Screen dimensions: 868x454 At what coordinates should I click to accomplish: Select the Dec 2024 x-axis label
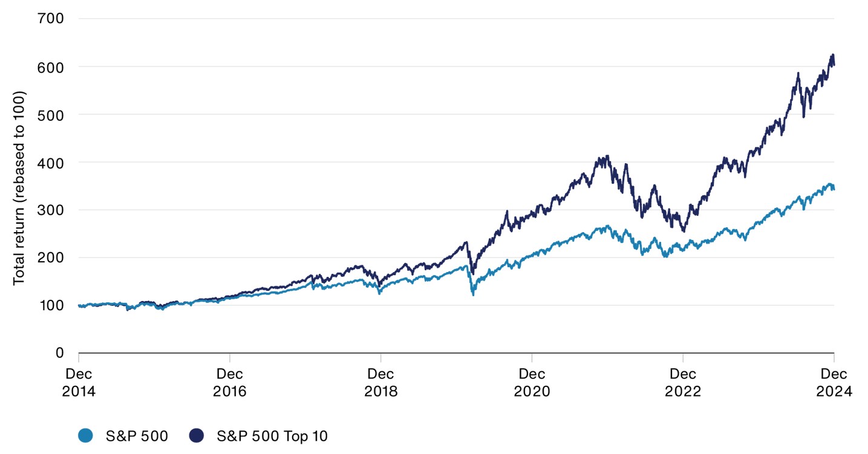click(834, 383)
